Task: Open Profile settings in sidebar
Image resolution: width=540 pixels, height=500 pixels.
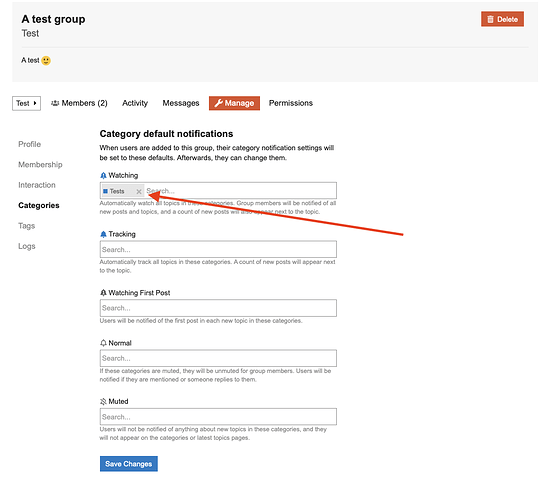Action: (30, 144)
